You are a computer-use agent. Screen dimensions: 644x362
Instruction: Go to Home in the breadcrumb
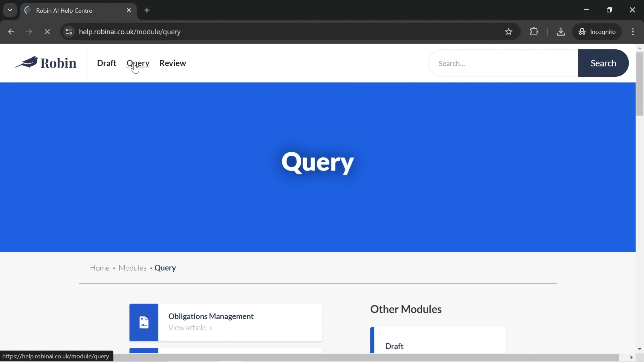point(99,268)
